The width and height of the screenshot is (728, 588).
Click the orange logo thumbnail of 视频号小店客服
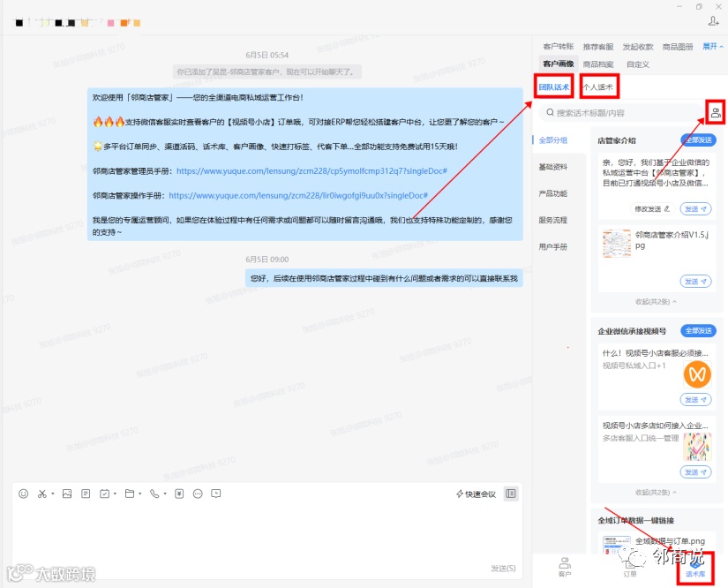(697, 373)
